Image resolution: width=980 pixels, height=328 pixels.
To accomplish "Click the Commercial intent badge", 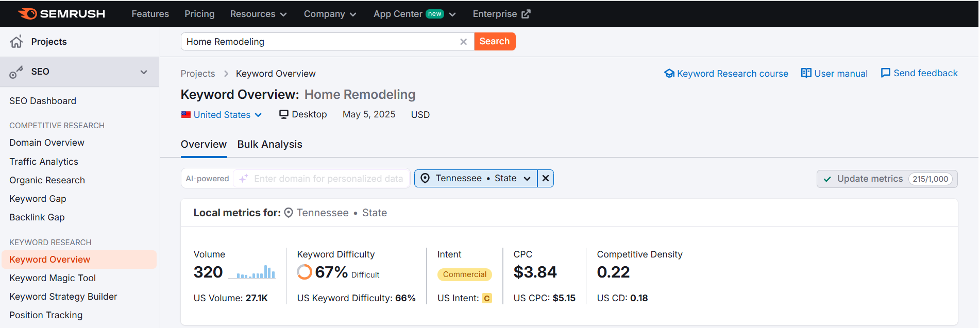I will coord(464,274).
